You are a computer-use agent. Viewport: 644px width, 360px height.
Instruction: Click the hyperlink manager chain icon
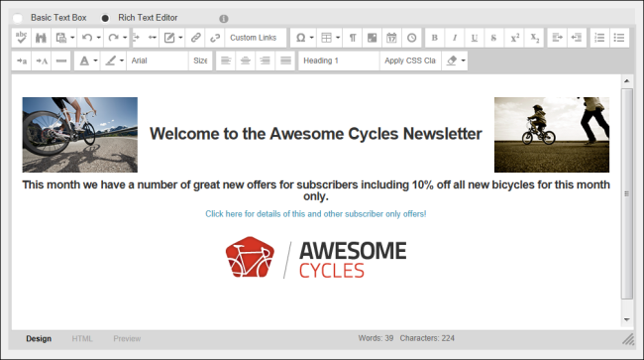195,38
